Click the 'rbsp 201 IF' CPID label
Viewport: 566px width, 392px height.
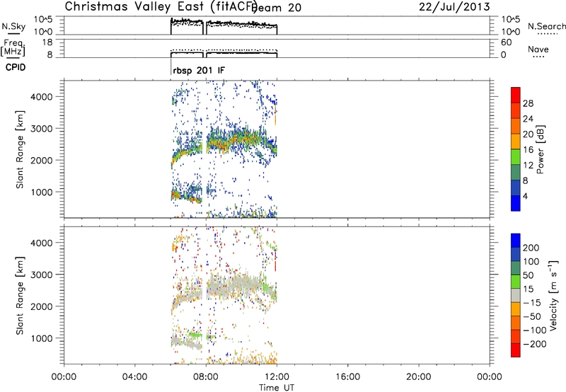tap(199, 70)
